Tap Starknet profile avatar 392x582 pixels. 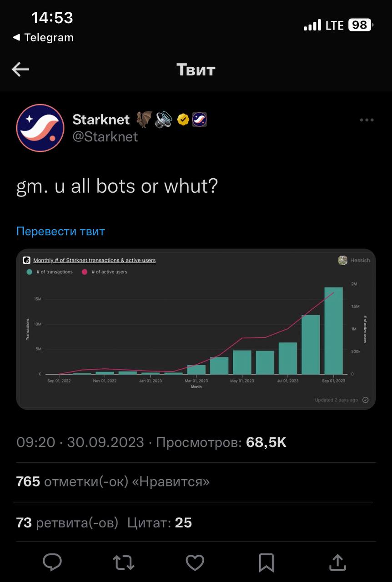(40, 128)
